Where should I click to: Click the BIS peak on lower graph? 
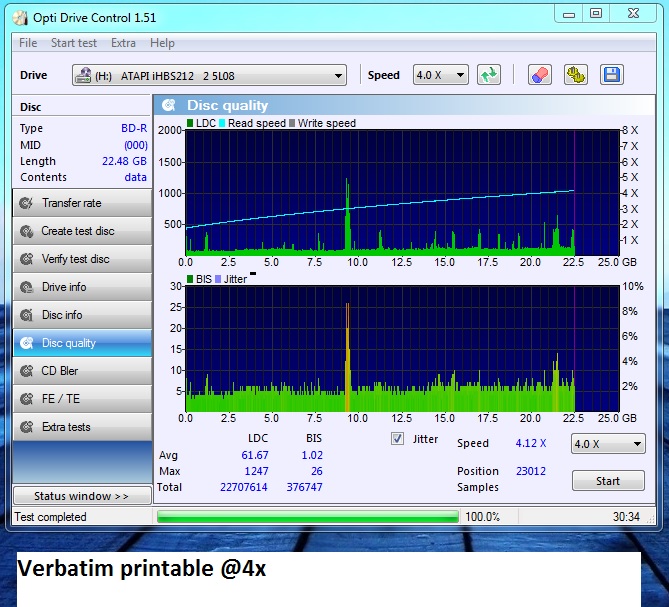[x=347, y=356]
